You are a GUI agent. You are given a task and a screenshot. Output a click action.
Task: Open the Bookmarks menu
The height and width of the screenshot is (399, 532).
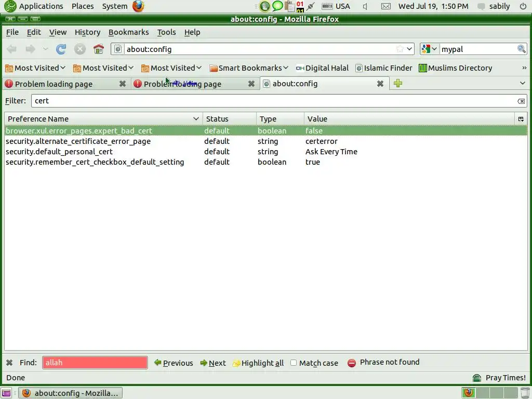129,32
